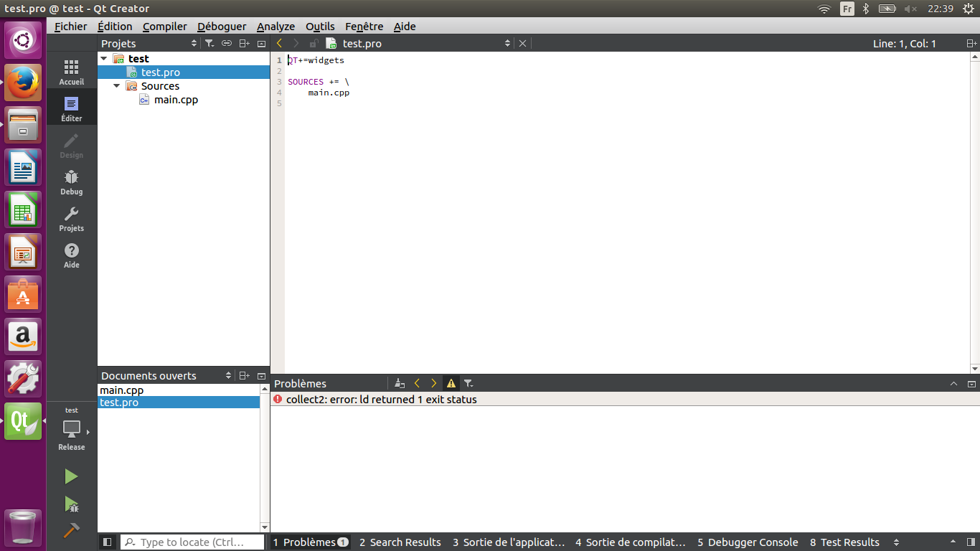The image size is (980, 551).
Task: Open Ubuntu Dash search launcher button
Action: (23, 40)
